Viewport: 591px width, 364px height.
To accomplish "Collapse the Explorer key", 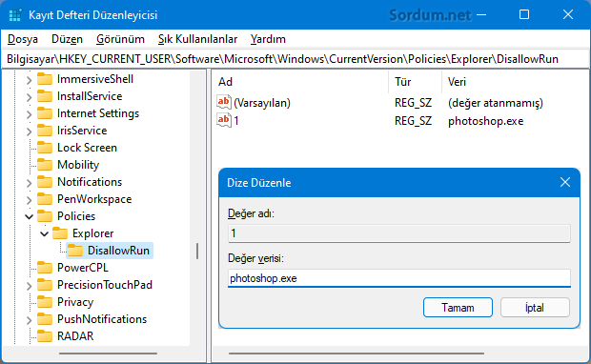I will coord(44,234).
